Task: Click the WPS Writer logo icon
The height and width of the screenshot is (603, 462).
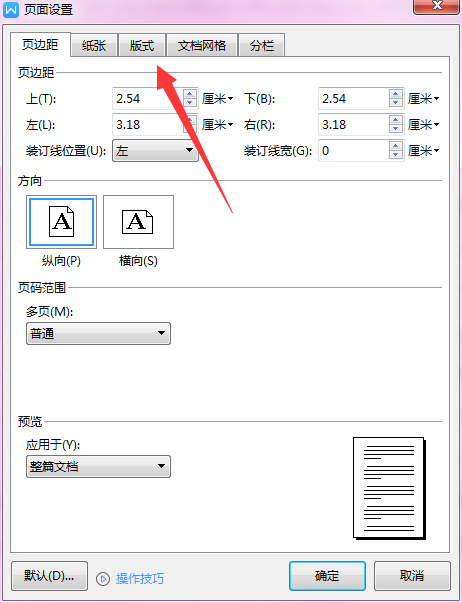Action: tap(11, 9)
